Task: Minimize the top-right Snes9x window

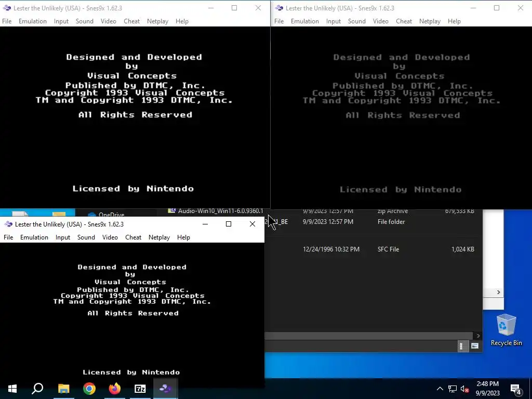Action: pos(473,8)
